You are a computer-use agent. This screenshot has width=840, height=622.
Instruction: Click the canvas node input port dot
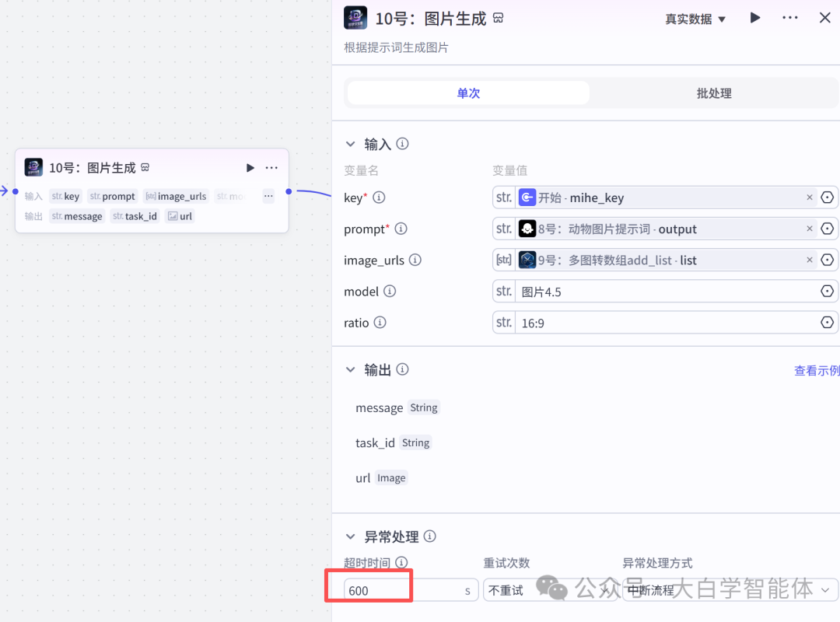[16, 191]
